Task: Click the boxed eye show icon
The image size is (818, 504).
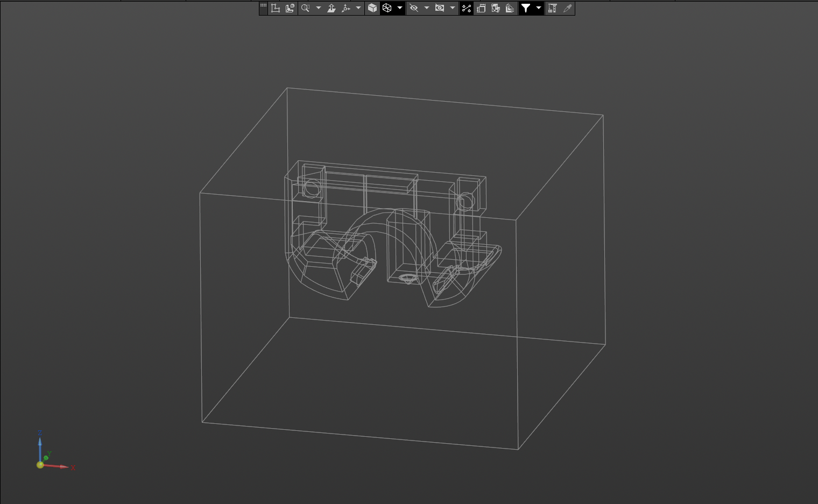Action: (x=440, y=8)
